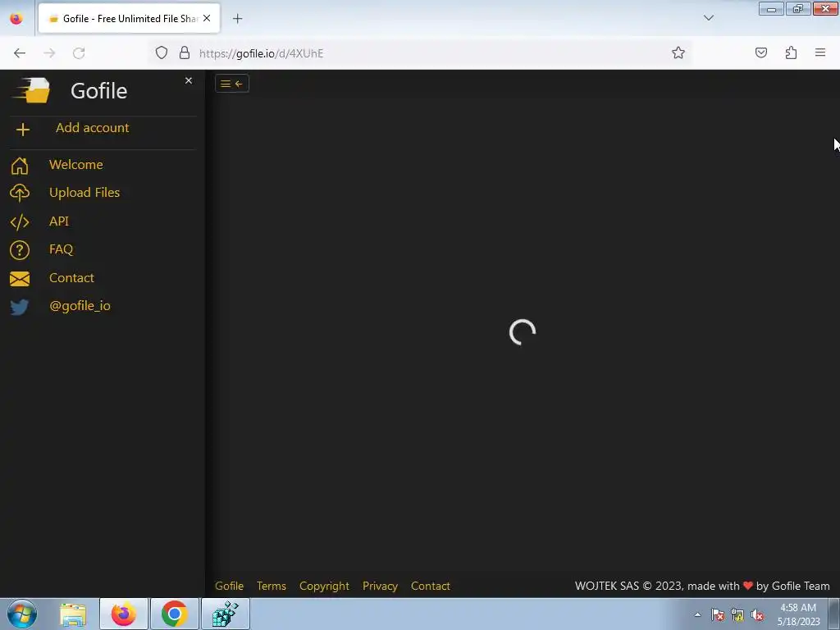This screenshot has width=840, height=630.
Task: Open the Firefox extensions puzzle icon
Action: (x=791, y=53)
